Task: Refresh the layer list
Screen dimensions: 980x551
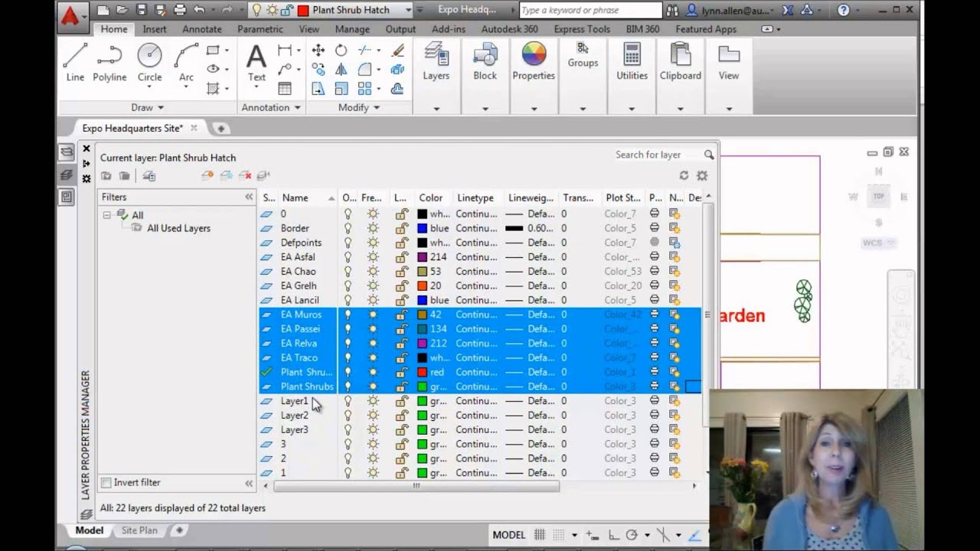Action: tap(684, 176)
